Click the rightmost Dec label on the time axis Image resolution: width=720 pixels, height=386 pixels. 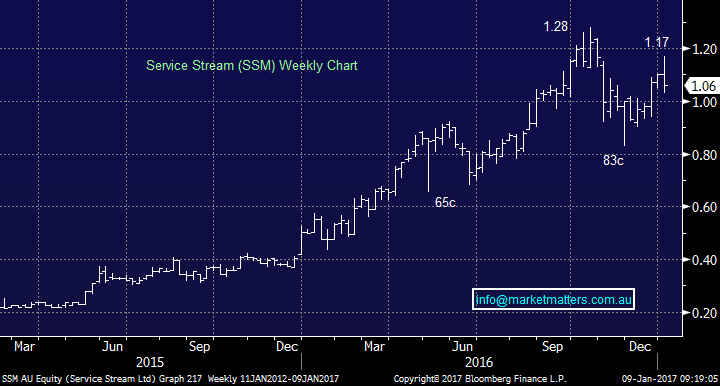(640, 347)
